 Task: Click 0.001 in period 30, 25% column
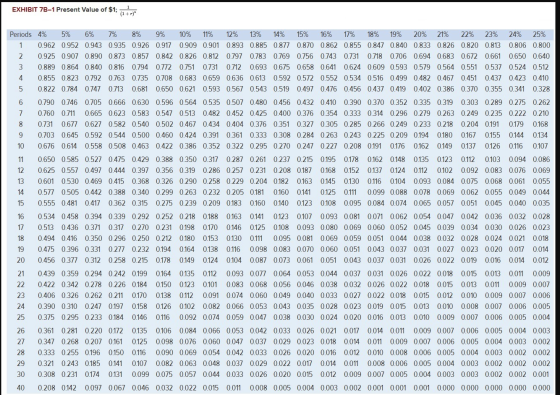point(541,374)
